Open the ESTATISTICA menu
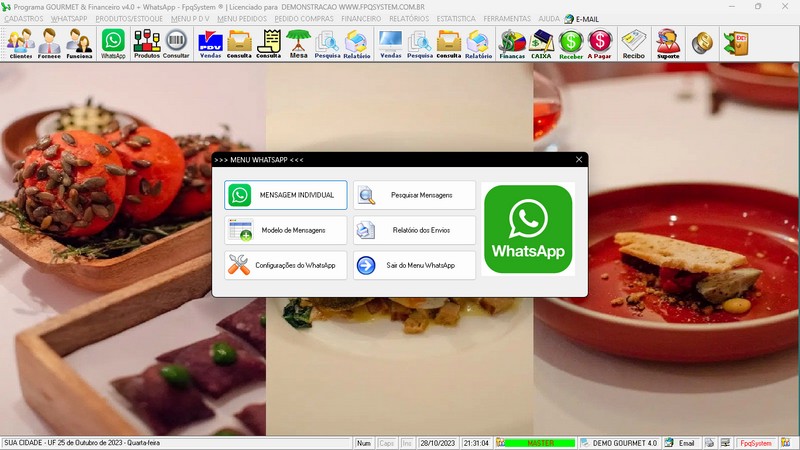This screenshot has height=450, width=800. pyautogui.click(x=456, y=19)
